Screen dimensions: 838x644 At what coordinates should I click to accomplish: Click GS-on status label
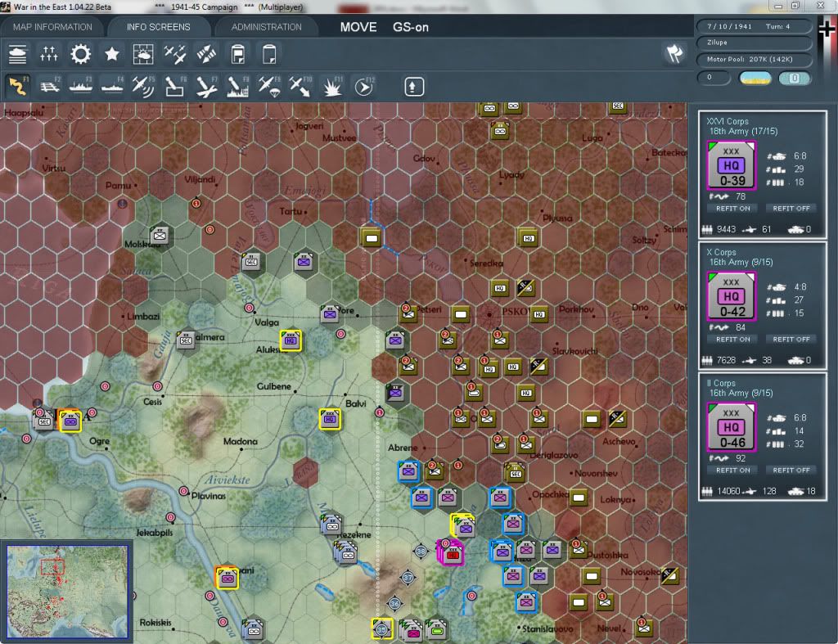point(411,27)
